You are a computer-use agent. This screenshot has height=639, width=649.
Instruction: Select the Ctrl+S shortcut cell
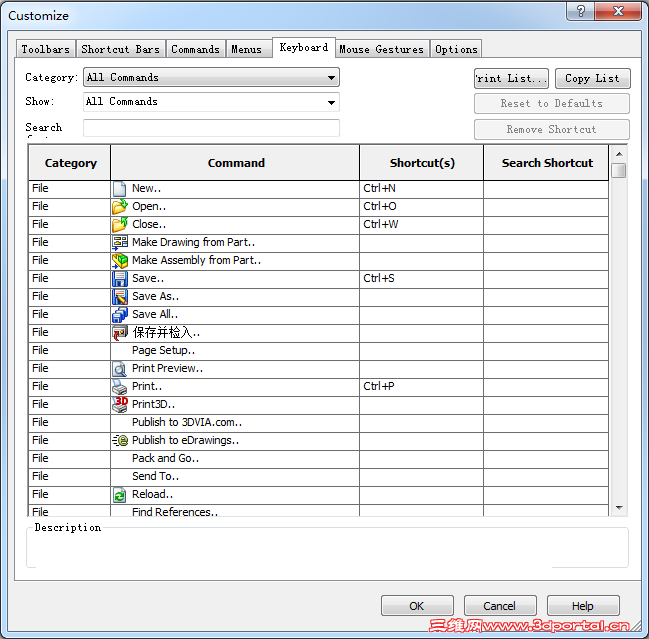pyautogui.click(x=422, y=279)
